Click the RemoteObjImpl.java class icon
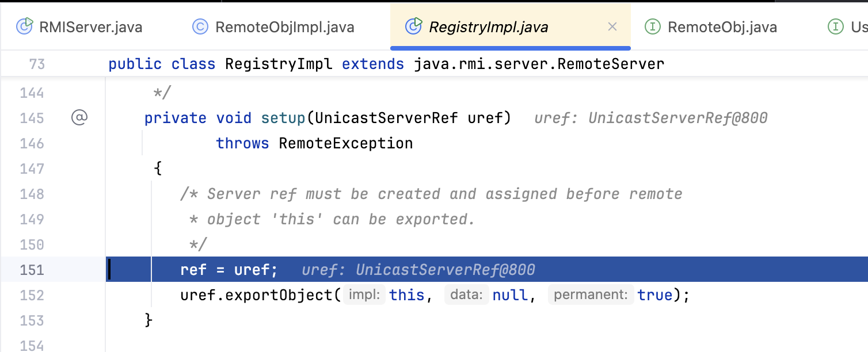868x352 pixels. tap(200, 27)
